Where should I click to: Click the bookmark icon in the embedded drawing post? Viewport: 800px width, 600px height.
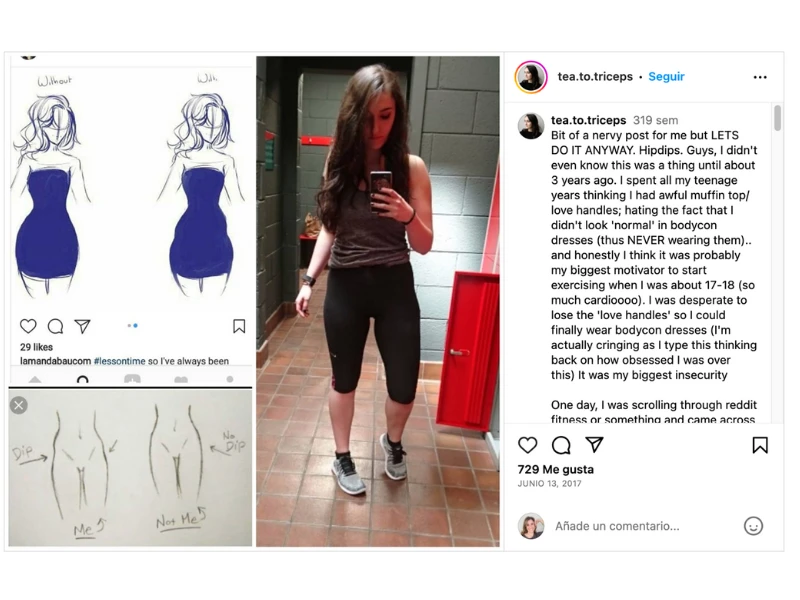239,326
